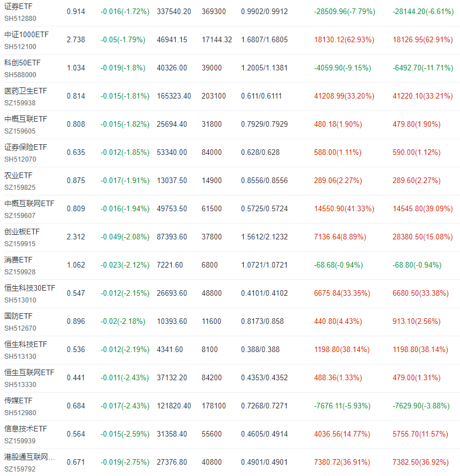Click the 中概互联ETF name
Screen dimensions: 460x476
point(25,118)
